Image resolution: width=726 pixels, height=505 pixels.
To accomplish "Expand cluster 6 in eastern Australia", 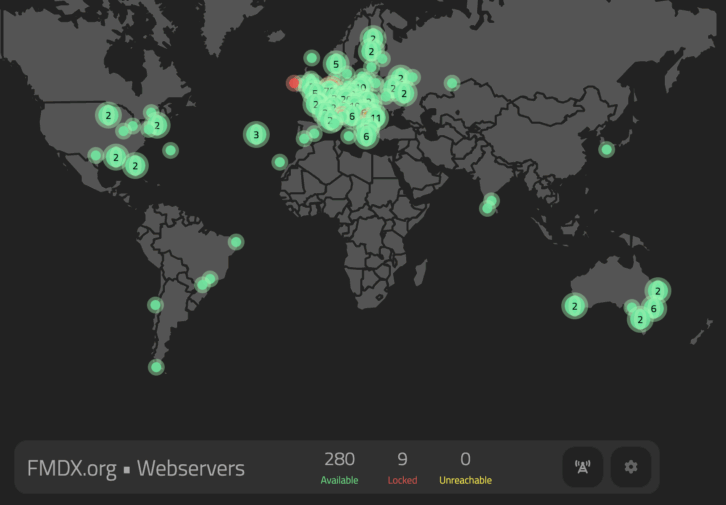I will coord(653,309).
